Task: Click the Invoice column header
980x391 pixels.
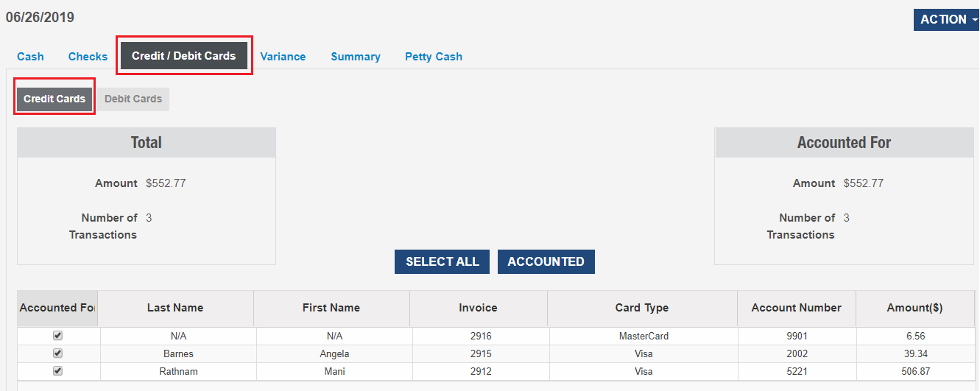Action: 478,308
